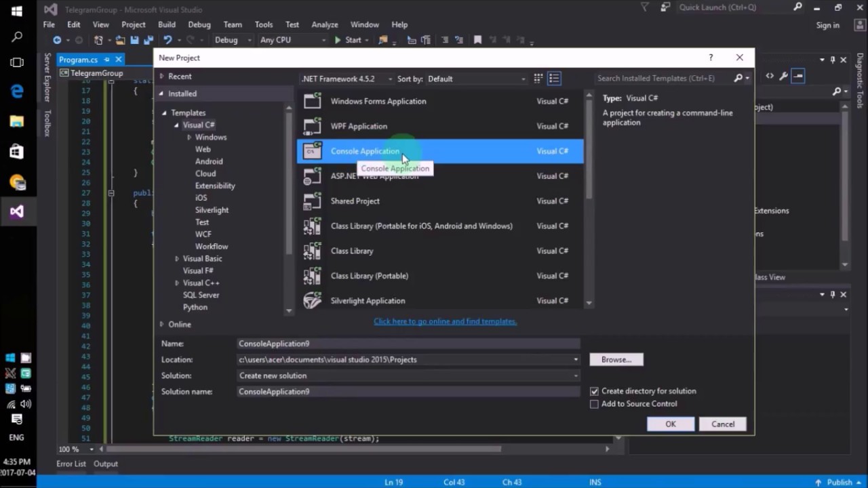Click the Save All toolbar icon

[147, 40]
